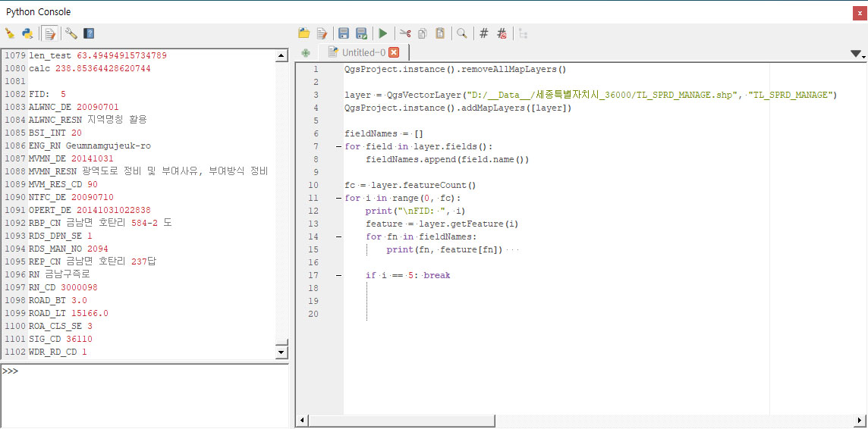Run Script with green play icon
Image resolution: width=868 pixels, height=429 pixels.
coord(383,33)
